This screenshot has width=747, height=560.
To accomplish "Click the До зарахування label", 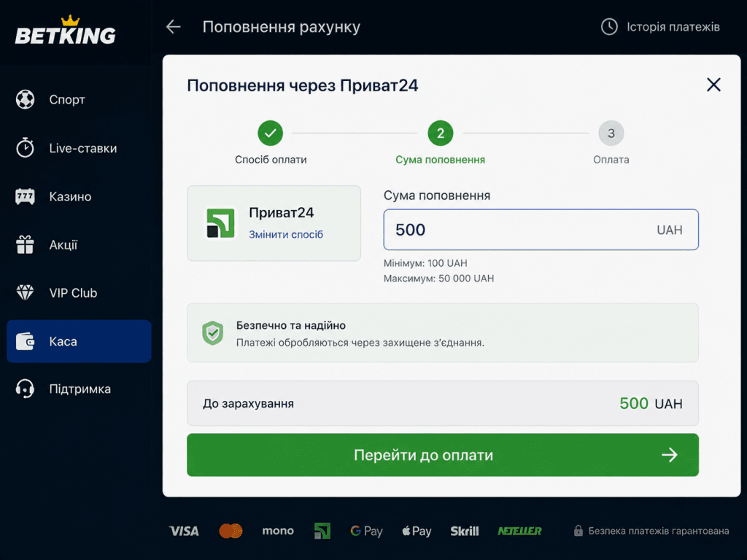I will click(x=248, y=403).
